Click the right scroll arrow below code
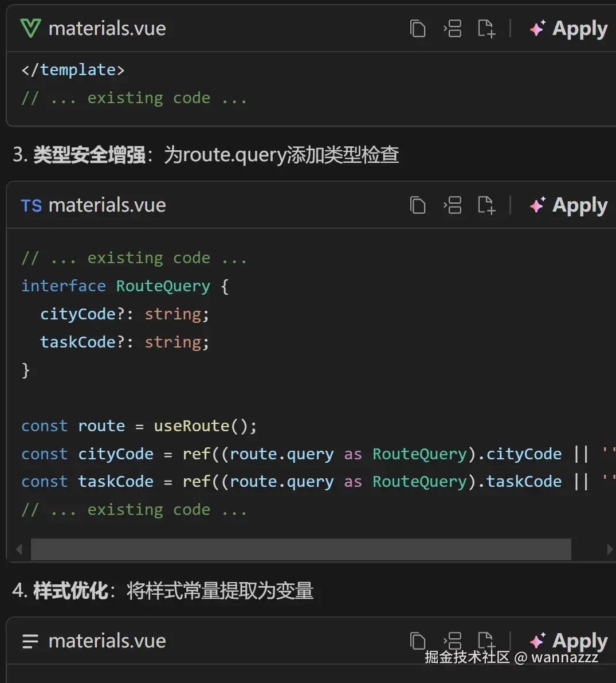616x683 pixels. click(610, 549)
